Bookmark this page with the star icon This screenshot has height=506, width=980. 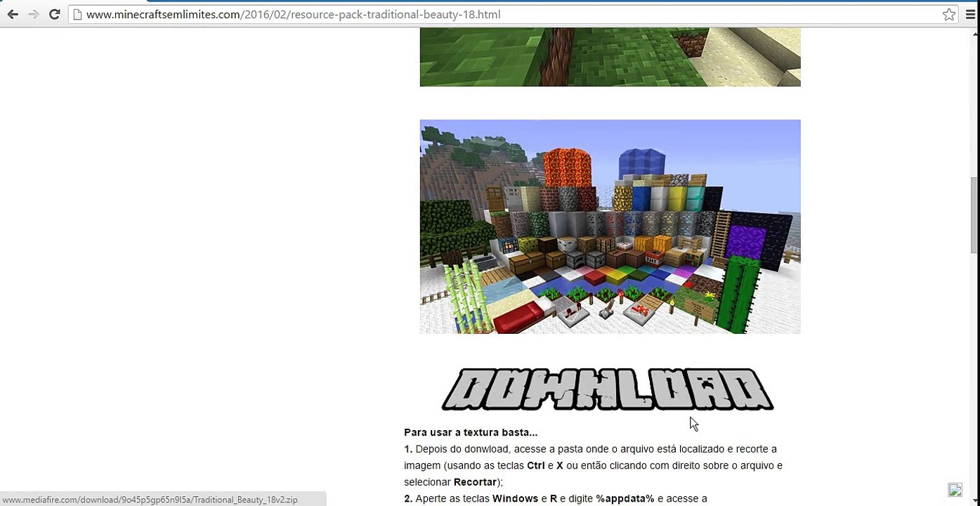click(949, 14)
